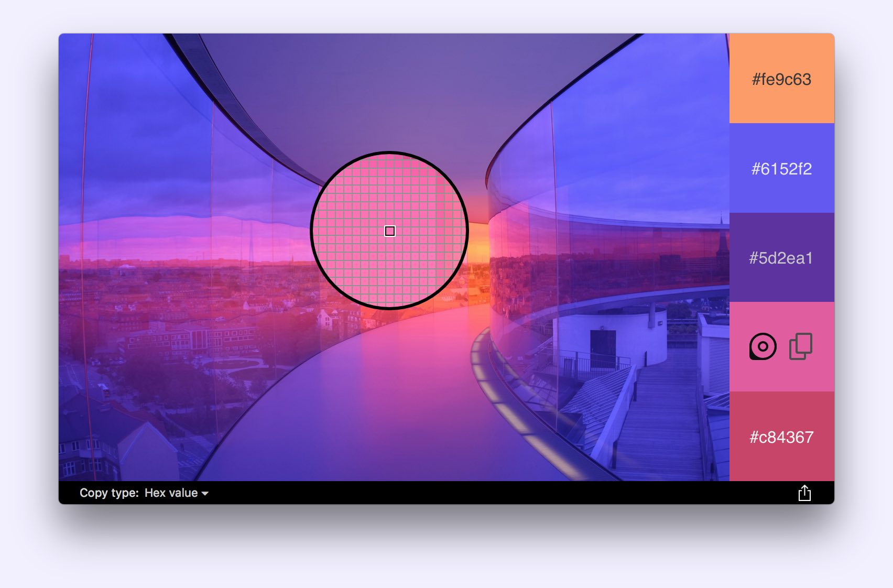This screenshot has width=893, height=588.
Task: Click the copy color icon
Action: coord(800,346)
